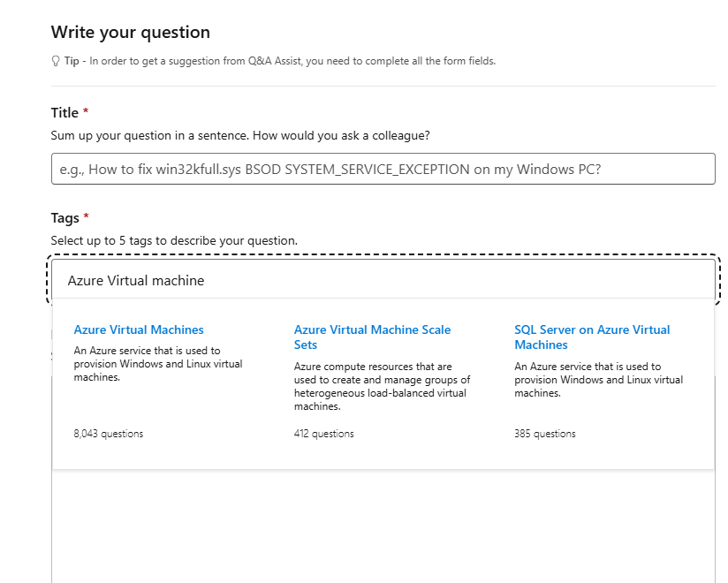Click the Q&A Assist tip text
The image size is (728, 583).
tap(292, 61)
